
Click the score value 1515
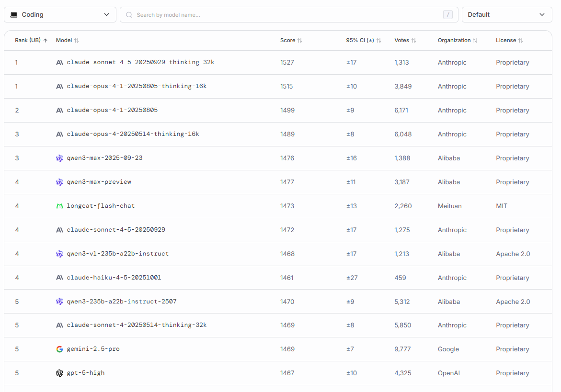pos(286,87)
